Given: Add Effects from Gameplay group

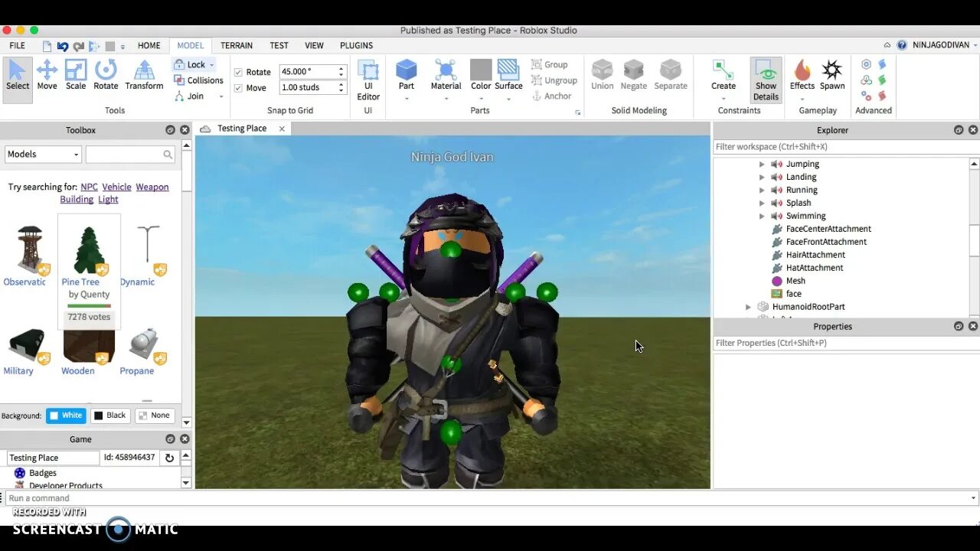Looking at the screenshot, I should pos(802,76).
